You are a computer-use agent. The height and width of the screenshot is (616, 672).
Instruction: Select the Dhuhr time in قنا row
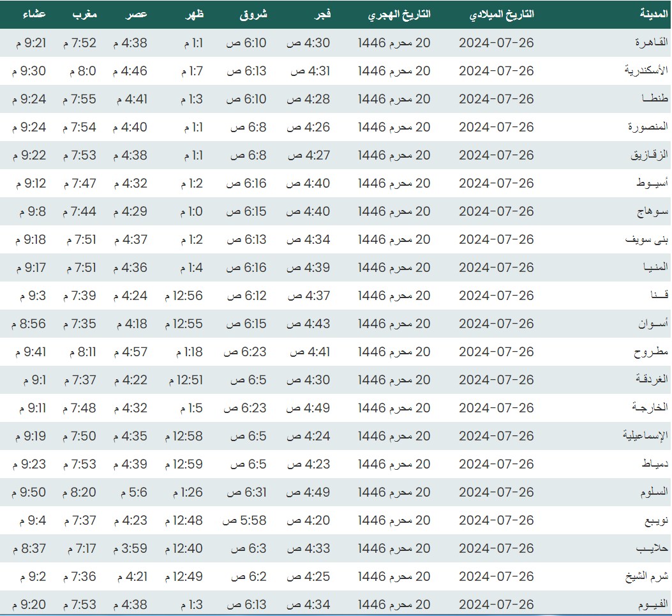tap(184, 296)
